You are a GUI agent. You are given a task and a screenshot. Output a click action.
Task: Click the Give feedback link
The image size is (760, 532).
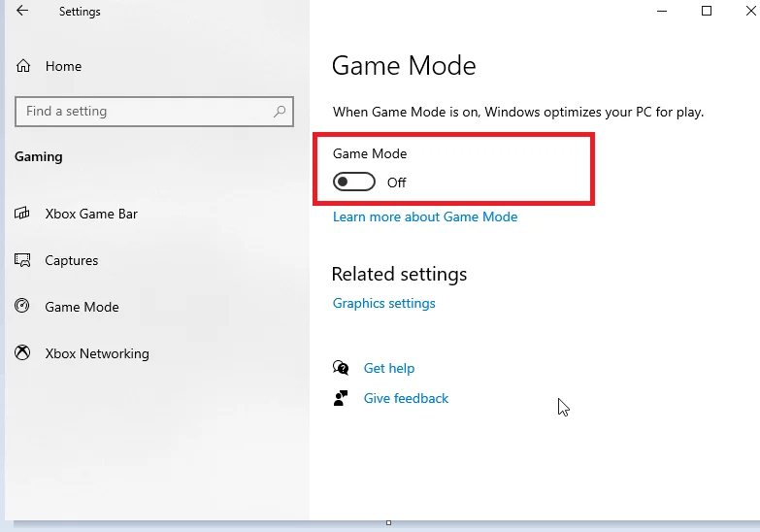pos(406,398)
